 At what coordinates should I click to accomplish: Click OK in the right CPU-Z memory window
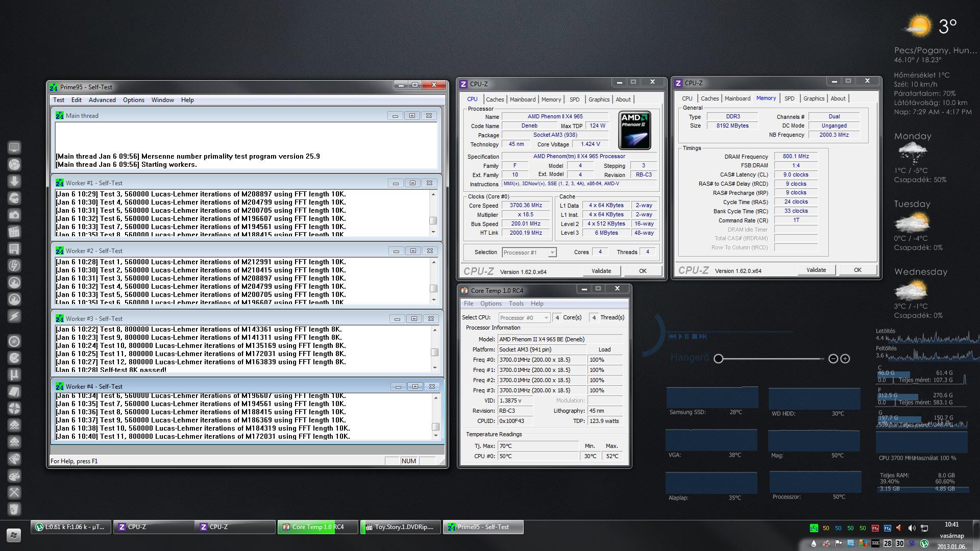pos(857,270)
